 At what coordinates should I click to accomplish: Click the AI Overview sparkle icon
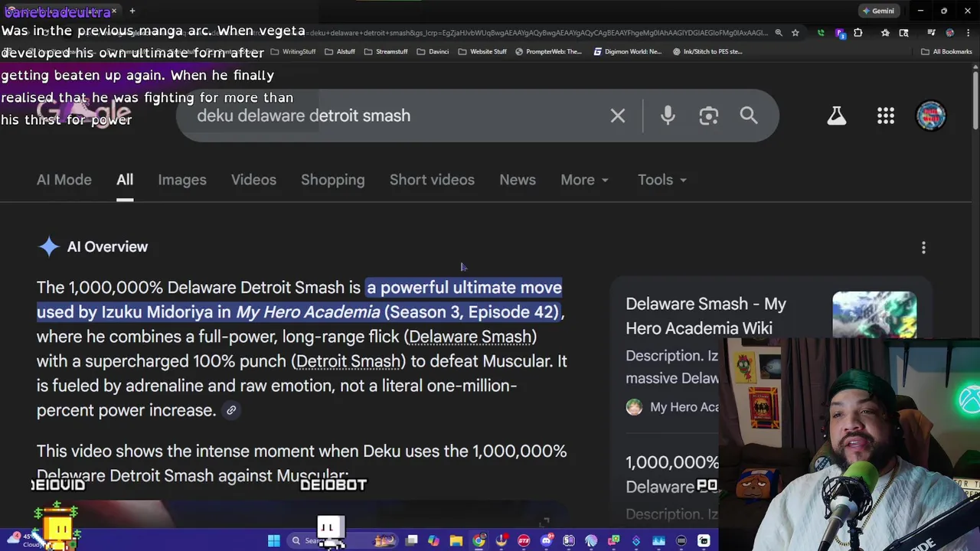49,246
